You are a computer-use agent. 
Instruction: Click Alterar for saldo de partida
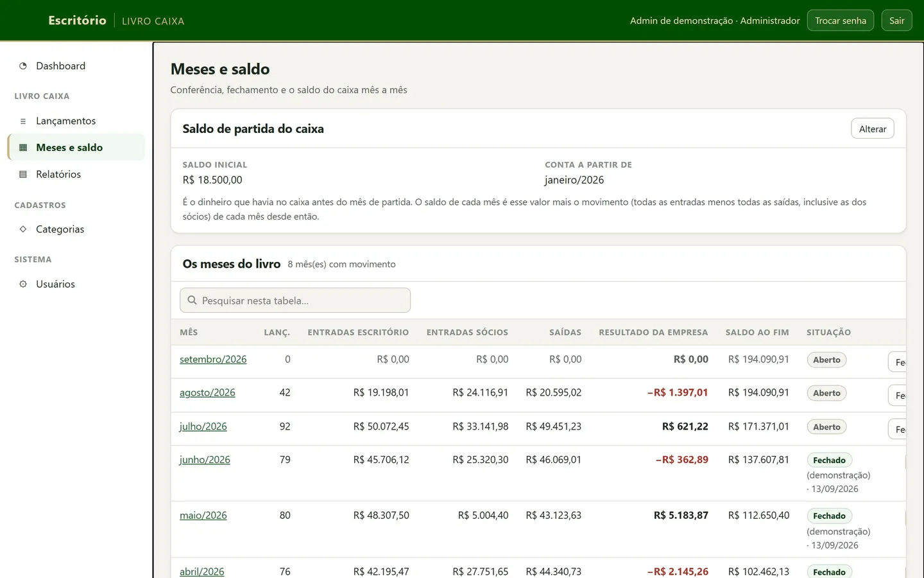point(873,128)
